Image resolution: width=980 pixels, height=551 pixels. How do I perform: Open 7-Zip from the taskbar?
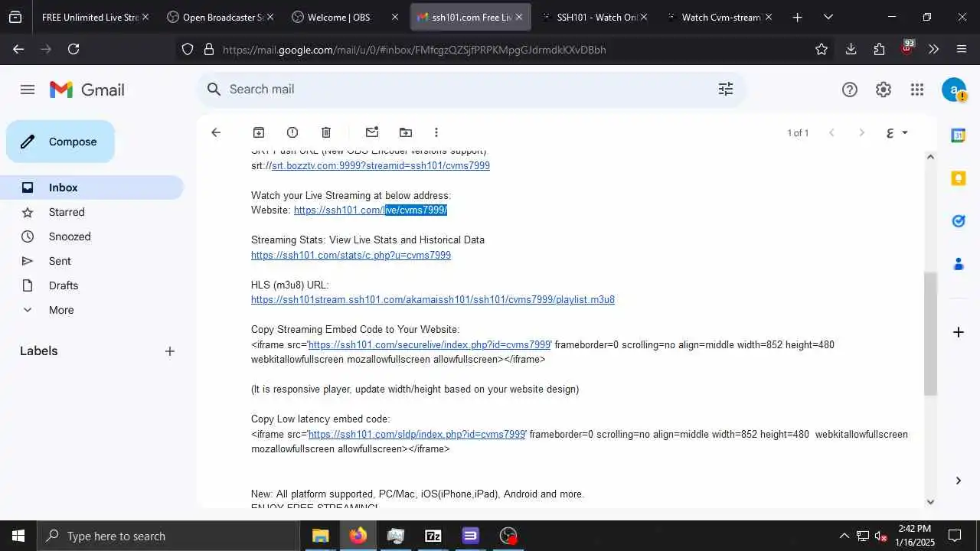click(x=433, y=536)
